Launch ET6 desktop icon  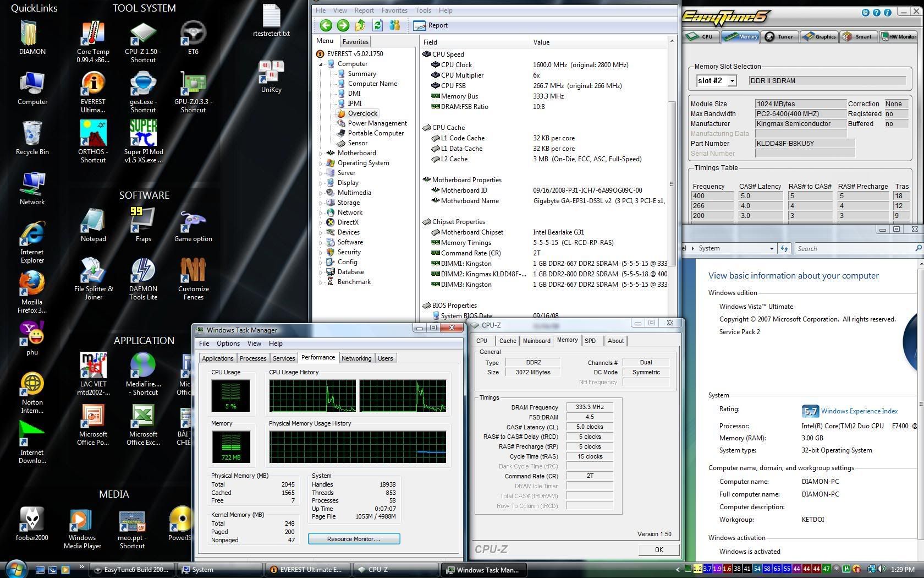tap(193, 37)
